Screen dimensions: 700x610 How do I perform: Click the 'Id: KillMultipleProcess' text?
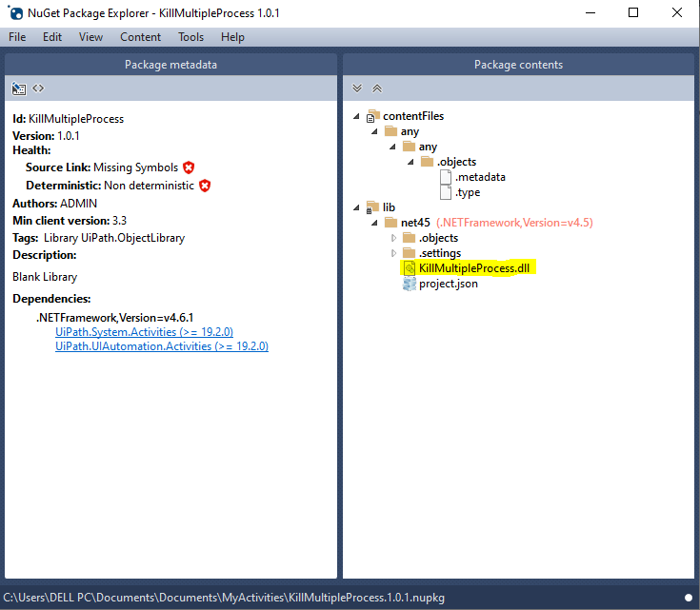point(68,119)
